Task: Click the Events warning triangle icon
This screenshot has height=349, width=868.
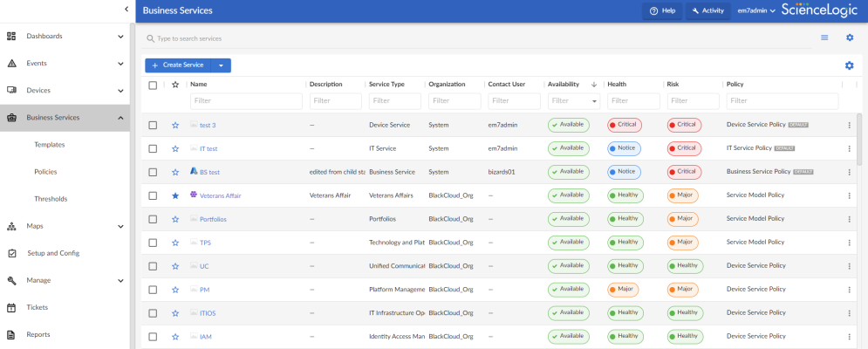Action: coord(11,63)
